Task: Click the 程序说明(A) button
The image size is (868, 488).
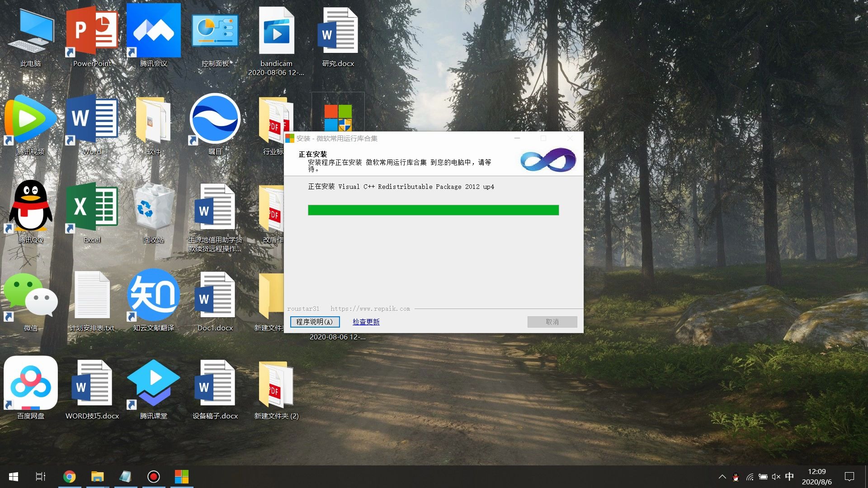Action: click(x=315, y=322)
